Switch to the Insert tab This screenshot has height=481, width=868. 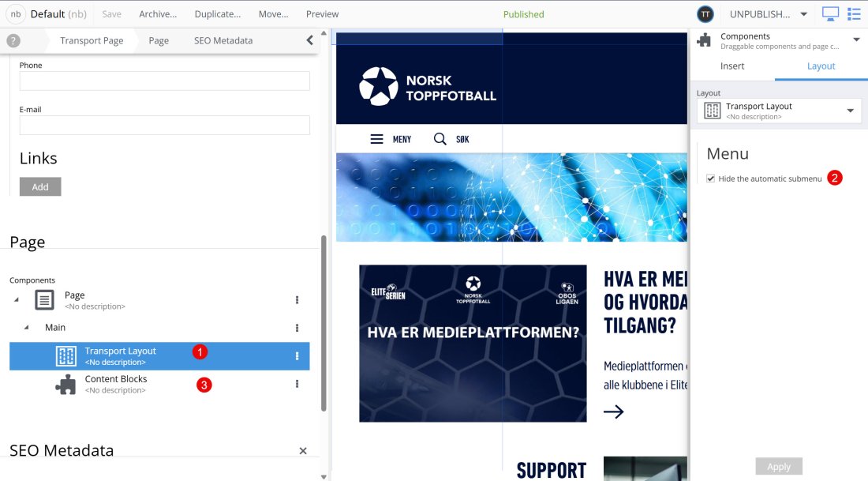(x=732, y=66)
